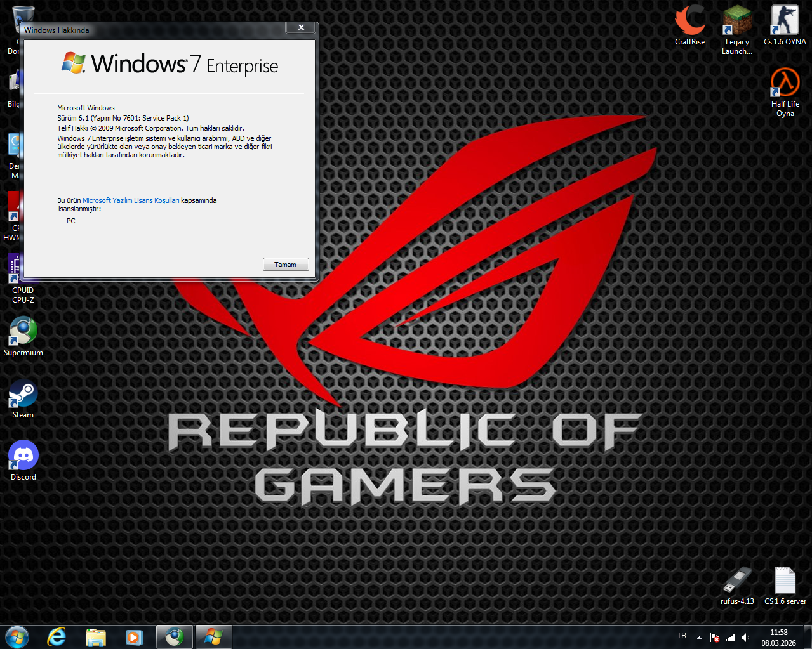
Task: Open the network signal tray icon
Action: [730, 638]
